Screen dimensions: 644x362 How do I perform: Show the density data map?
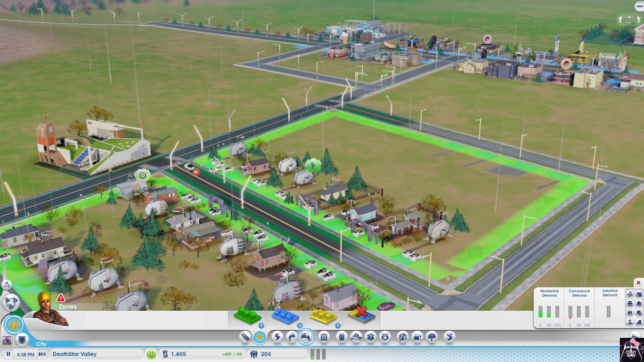click(639, 322)
